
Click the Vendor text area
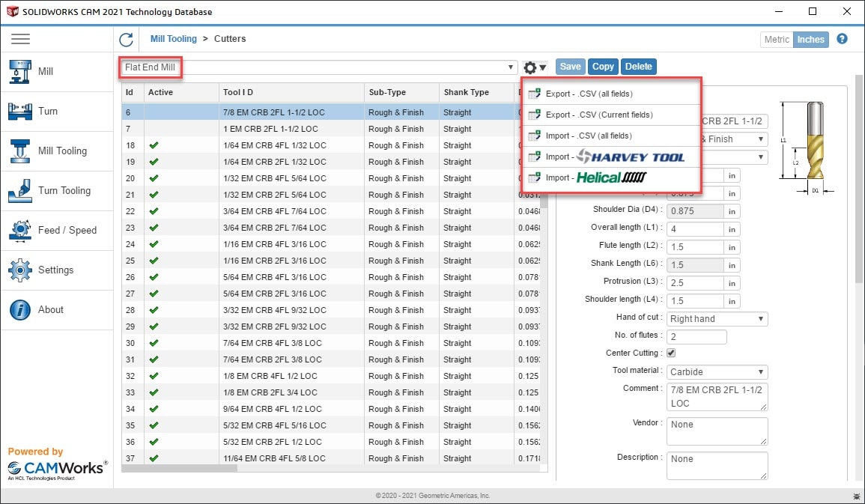(x=717, y=431)
